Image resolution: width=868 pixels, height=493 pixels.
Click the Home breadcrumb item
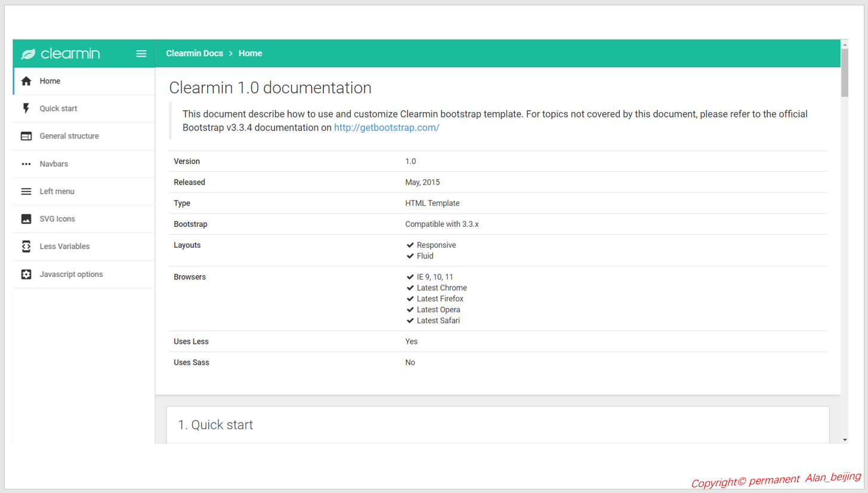251,54
